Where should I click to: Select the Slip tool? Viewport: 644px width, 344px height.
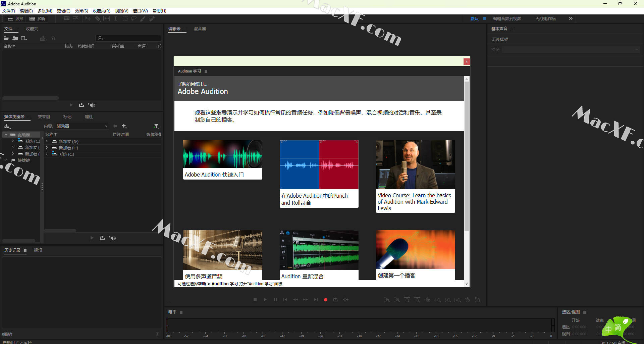(x=107, y=19)
